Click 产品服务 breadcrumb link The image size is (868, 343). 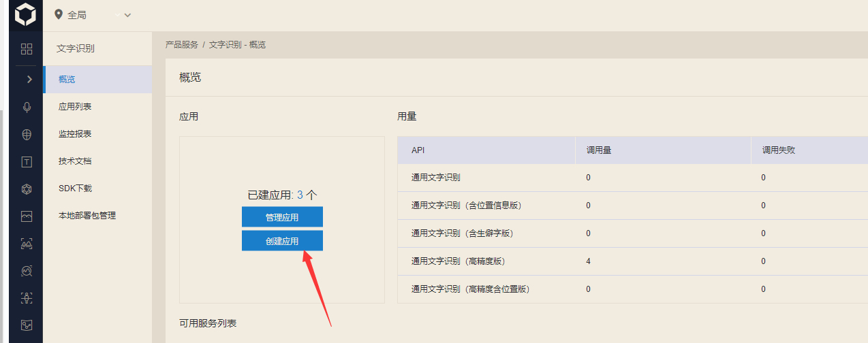[x=182, y=44]
